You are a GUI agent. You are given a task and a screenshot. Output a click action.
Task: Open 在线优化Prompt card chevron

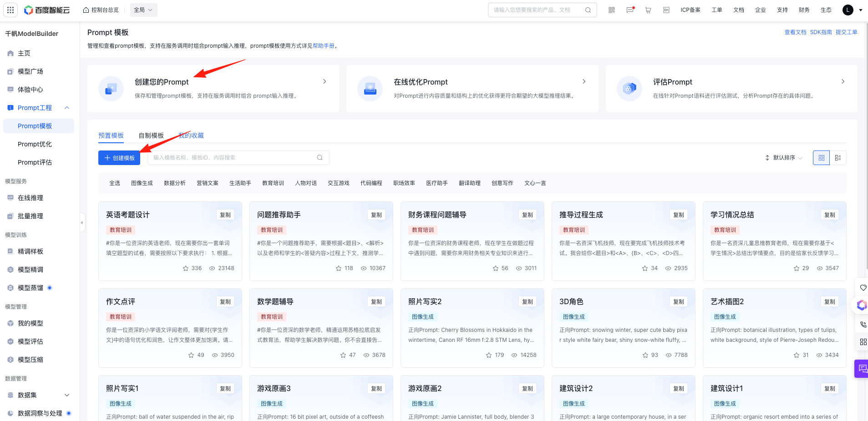coord(584,81)
